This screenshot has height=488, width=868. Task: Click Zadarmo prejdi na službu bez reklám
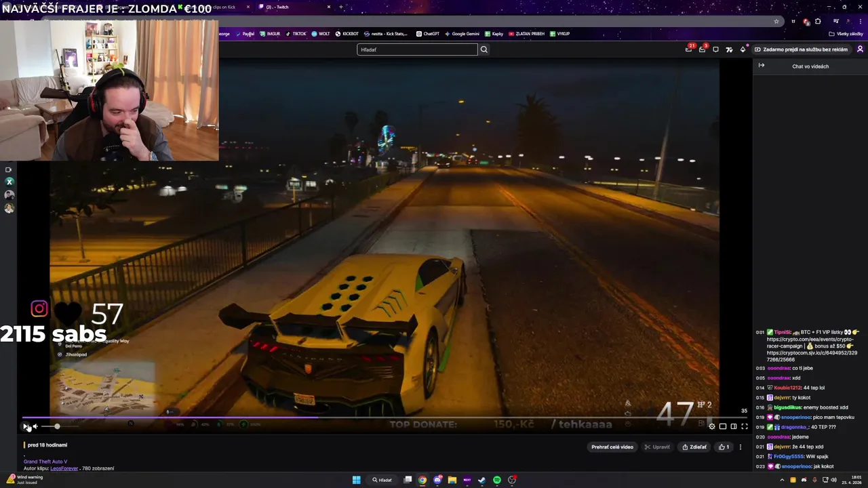point(801,49)
